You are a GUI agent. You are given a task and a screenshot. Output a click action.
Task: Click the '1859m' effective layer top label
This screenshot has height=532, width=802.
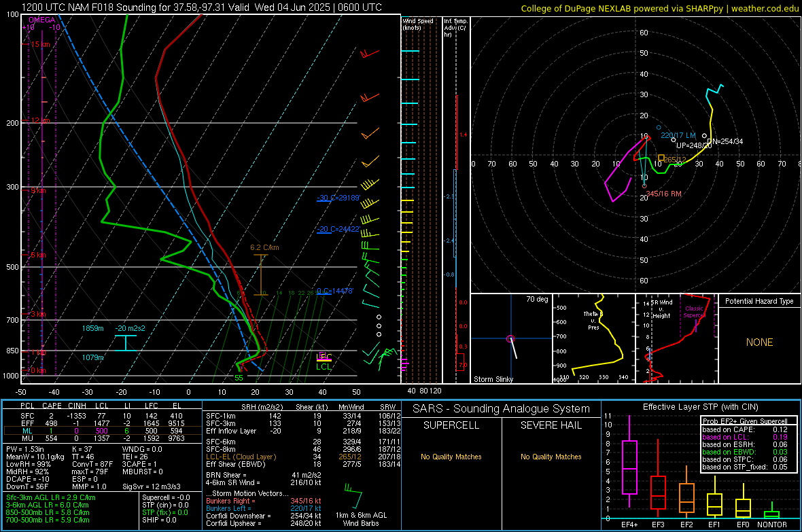(x=92, y=328)
